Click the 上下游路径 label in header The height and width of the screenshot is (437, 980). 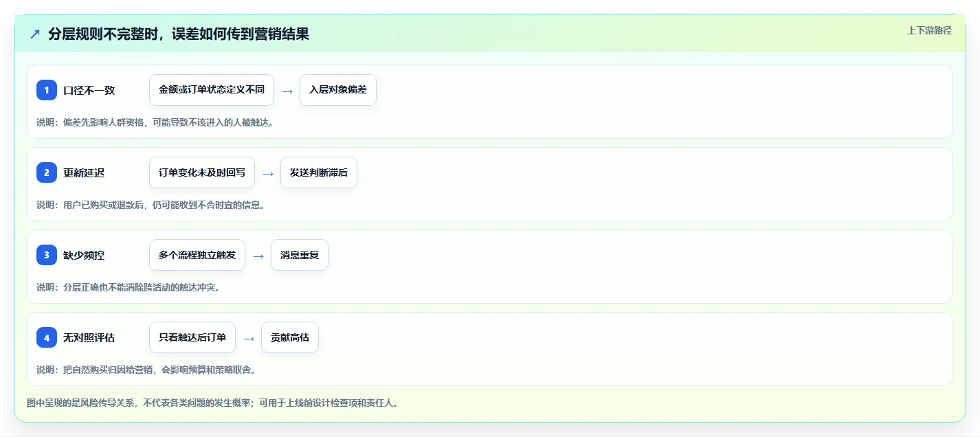929,30
